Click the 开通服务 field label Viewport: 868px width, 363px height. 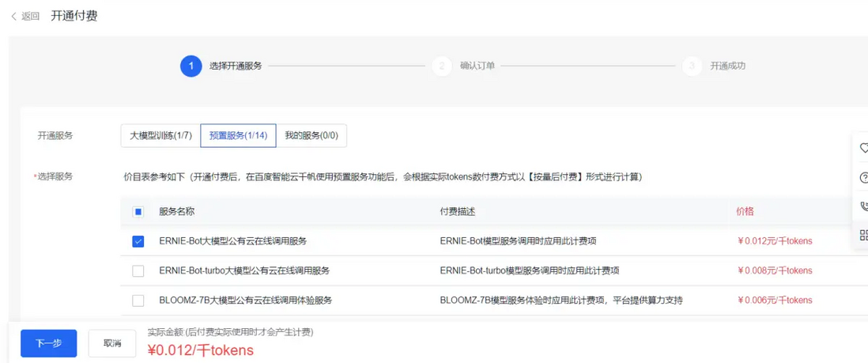point(55,136)
